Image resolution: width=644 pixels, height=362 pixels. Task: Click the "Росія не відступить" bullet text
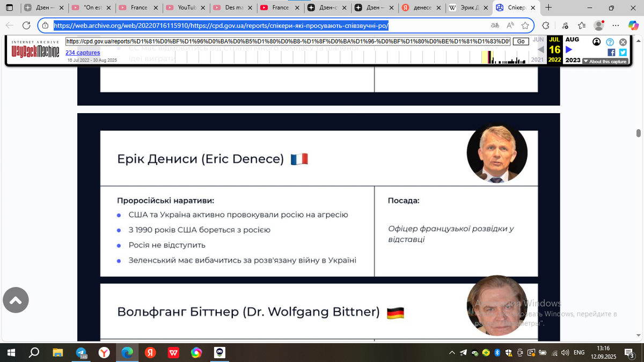click(167, 245)
